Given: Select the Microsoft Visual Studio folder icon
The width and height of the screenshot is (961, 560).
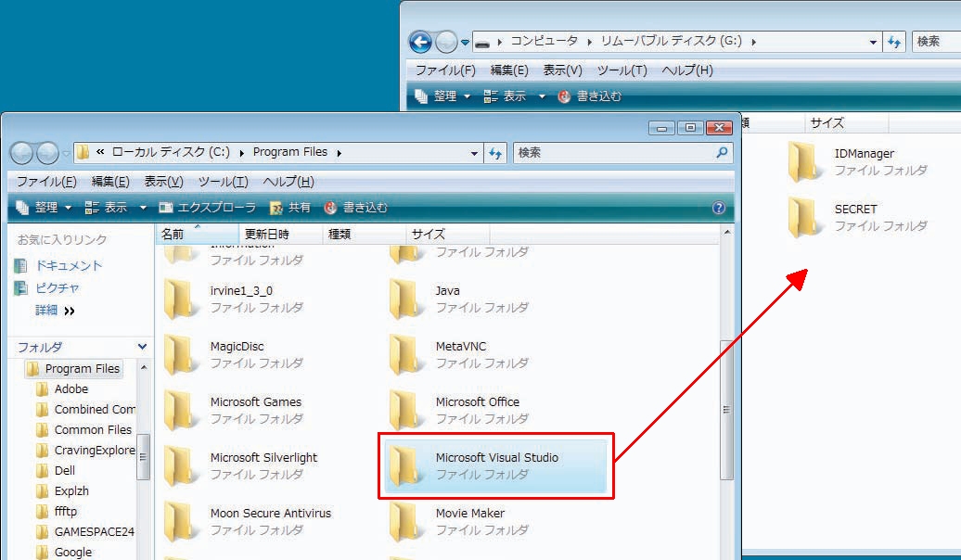Looking at the screenshot, I should pyautogui.click(x=404, y=465).
